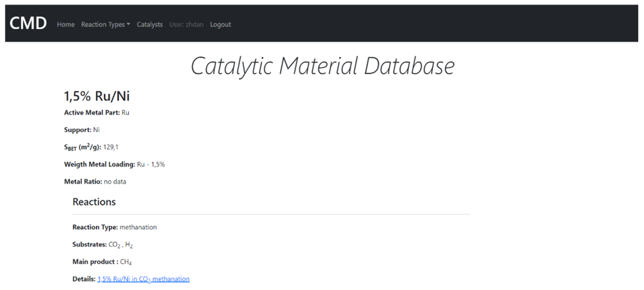Click the Details label before the link
Viewport: 644px width, 290px height.
click(84, 279)
